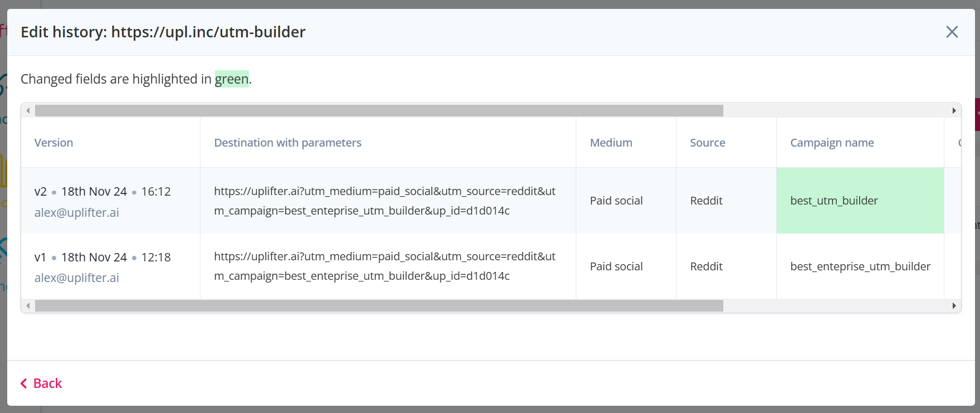Click alex@uplifter.ai under v2
980x413 pixels.
tap(77, 212)
